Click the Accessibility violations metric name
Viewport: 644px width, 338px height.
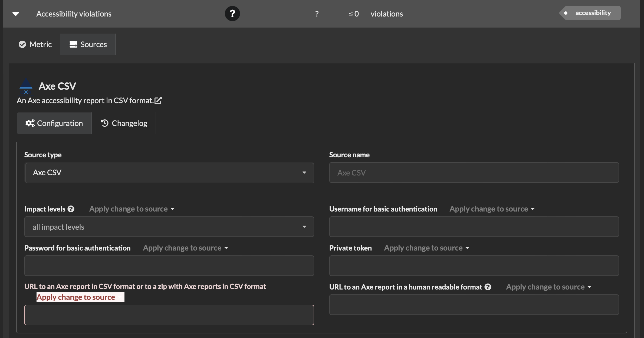click(x=74, y=14)
